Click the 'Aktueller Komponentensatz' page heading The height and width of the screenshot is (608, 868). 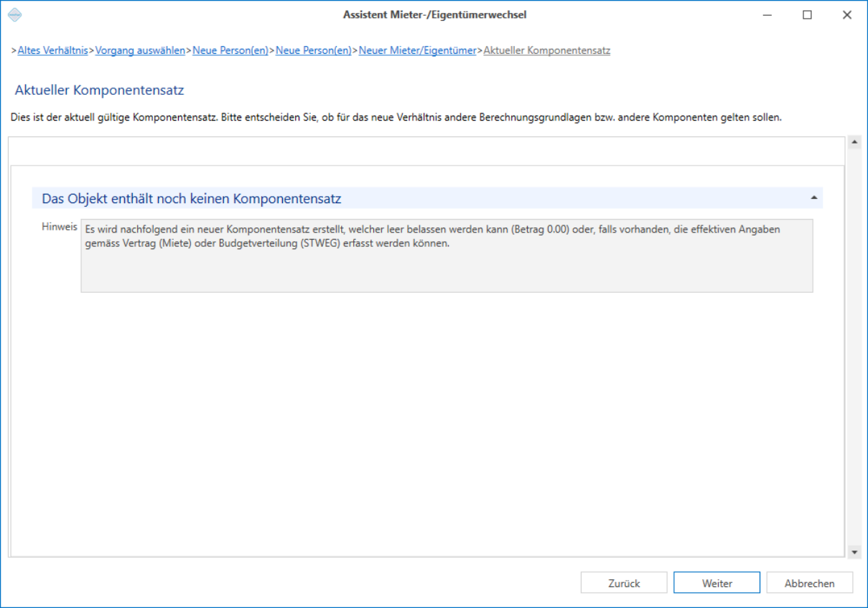tap(100, 90)
